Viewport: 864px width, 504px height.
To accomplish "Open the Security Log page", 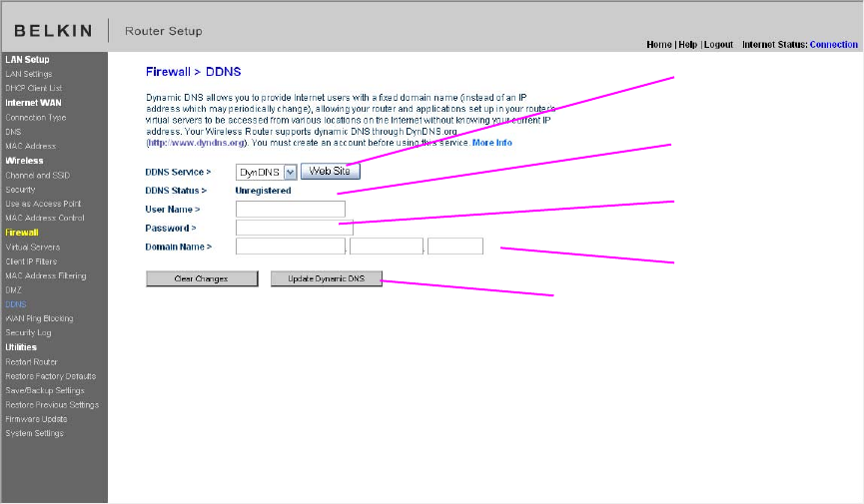I will (28, 332).
